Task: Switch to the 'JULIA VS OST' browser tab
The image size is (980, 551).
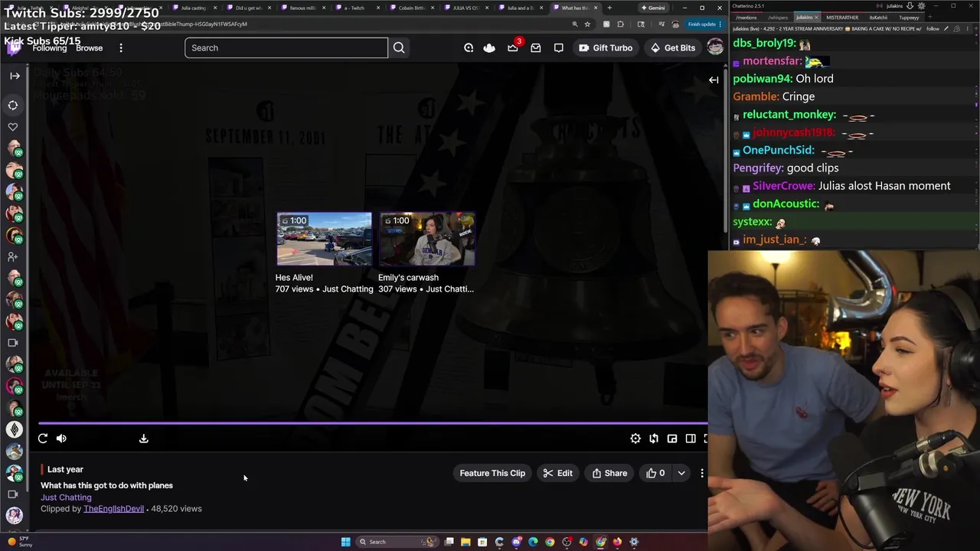Action: [465, 8]
